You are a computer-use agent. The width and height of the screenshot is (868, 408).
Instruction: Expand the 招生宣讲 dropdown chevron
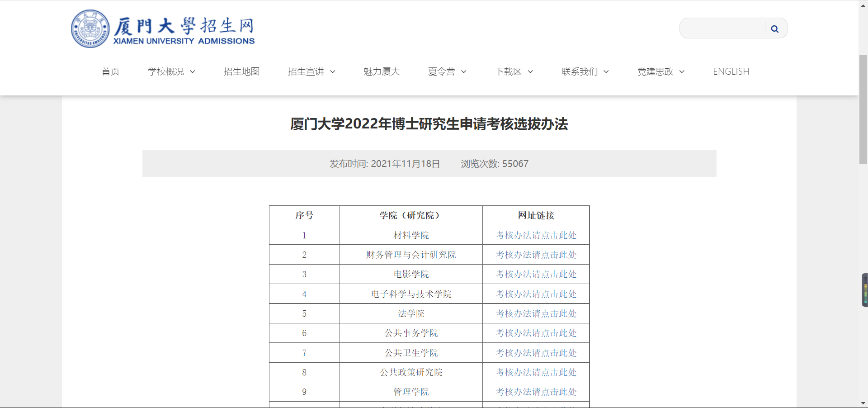(333, 72)
